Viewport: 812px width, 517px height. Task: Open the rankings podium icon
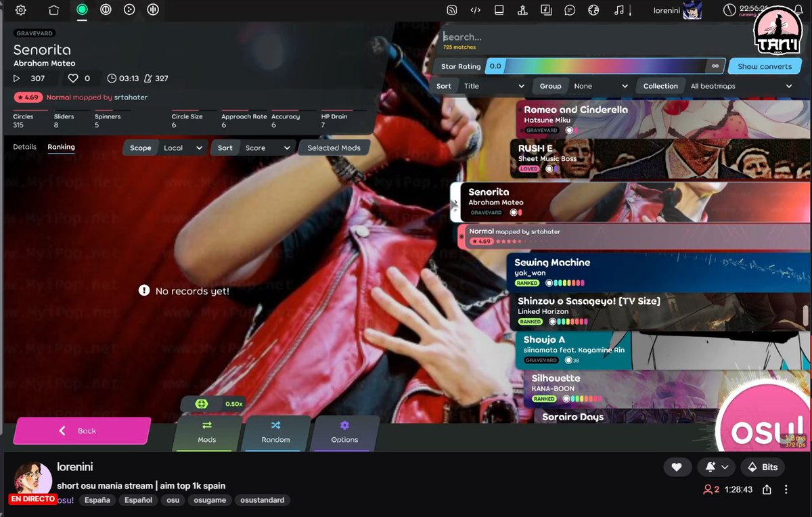(522, 10)
